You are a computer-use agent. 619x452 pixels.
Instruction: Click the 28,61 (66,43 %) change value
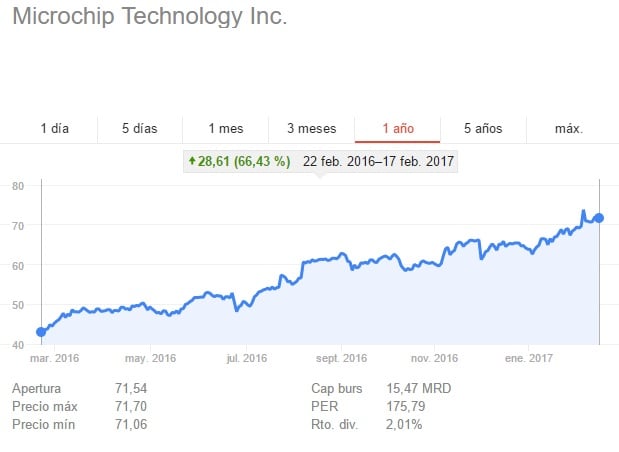[243, 160]
